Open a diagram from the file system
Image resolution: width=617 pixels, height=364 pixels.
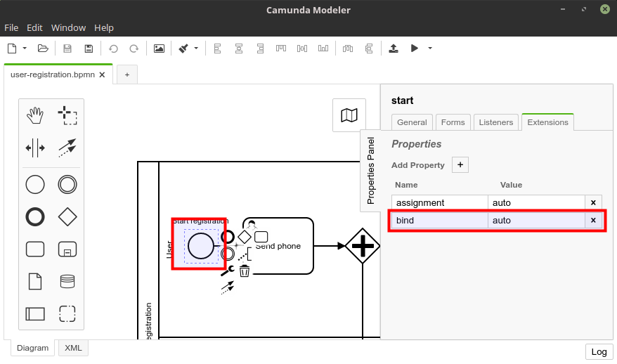pyautogui.click(x=42, y=48)
